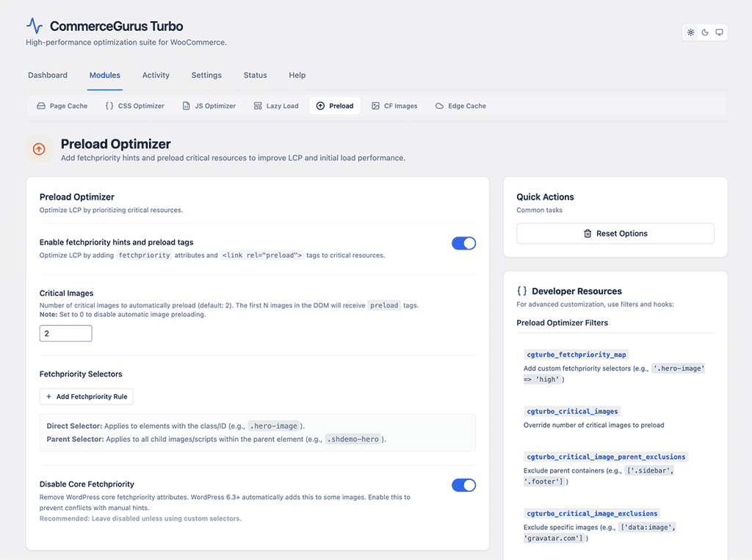Click the Page Cache drive icon

(x=41, y=106)
